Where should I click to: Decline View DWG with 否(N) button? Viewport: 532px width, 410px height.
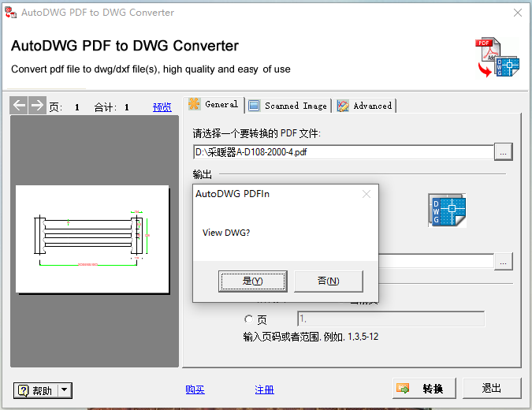point(329,281)
